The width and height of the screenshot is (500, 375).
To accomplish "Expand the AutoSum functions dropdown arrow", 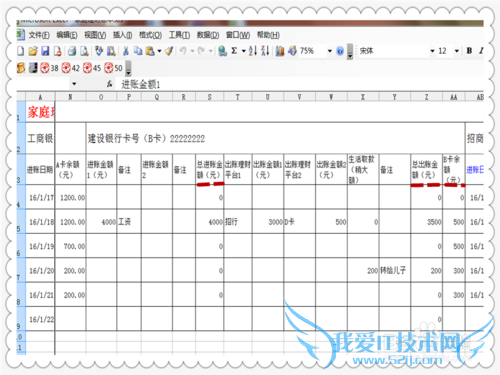I will click(x=244, y=51).
